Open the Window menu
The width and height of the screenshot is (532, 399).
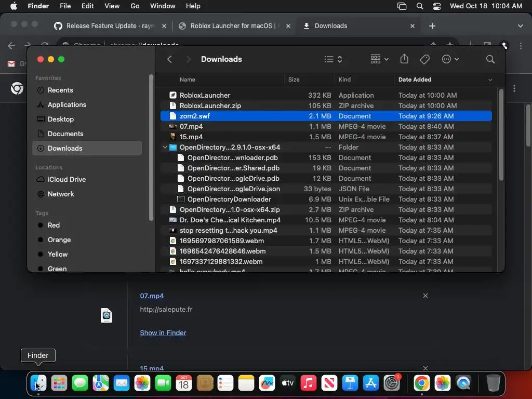[x=163, y=6]
